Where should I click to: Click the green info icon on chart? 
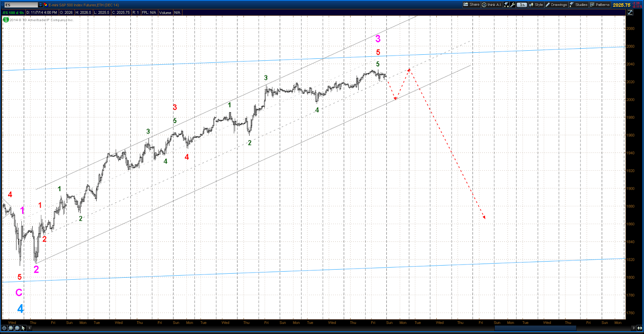[6, 20]
